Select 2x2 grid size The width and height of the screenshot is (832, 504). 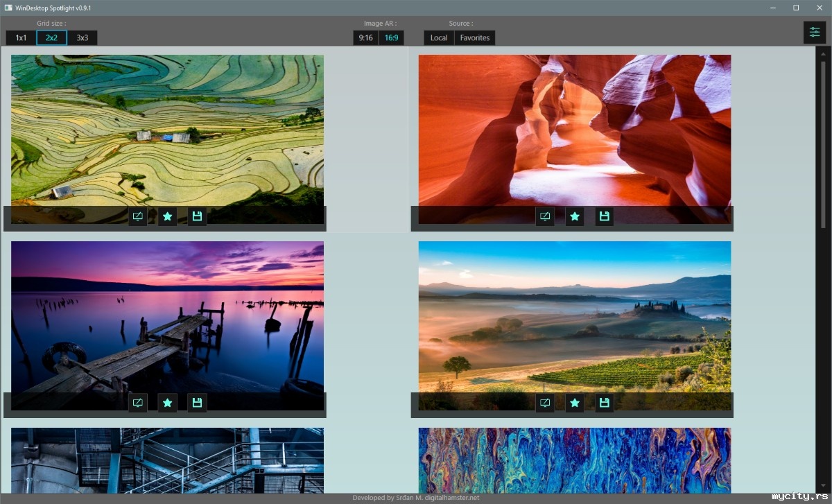(x=51, y=38)
